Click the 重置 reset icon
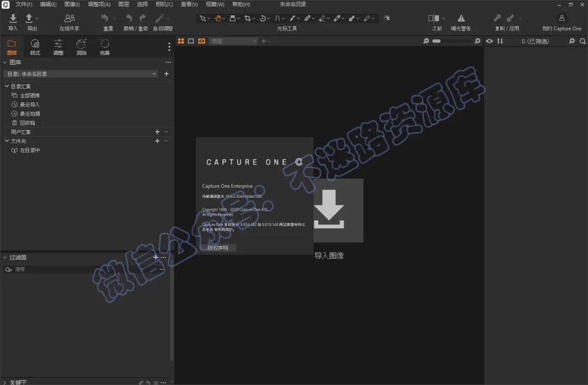588x385 pixels. point(105,18)
